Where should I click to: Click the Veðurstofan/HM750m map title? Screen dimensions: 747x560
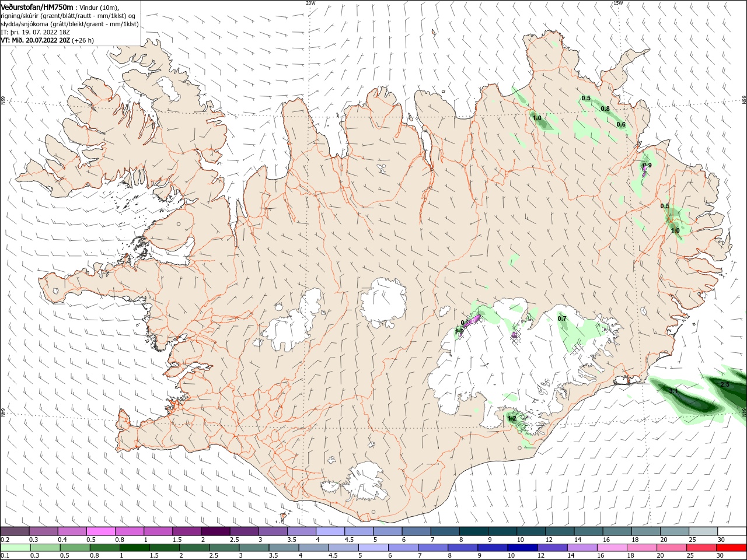tap(37, 7)
